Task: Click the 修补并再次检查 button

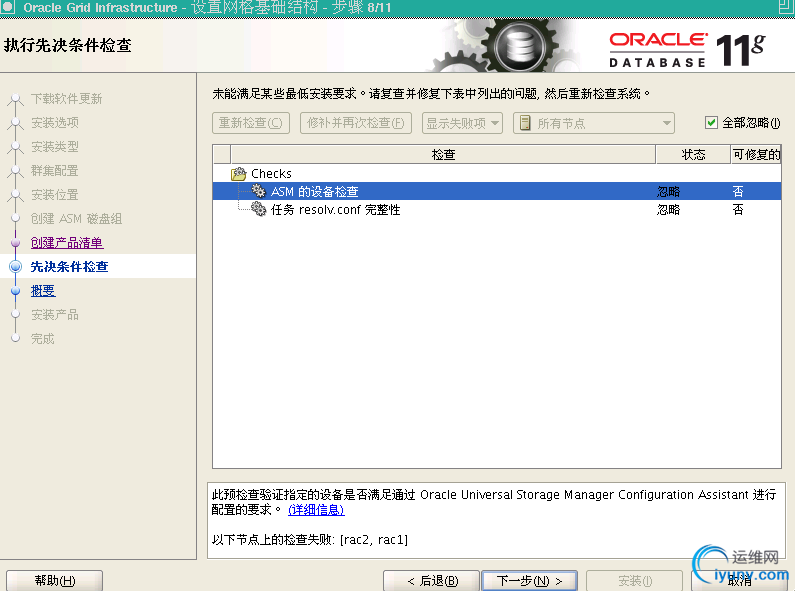Action: pyautogui.click(x=355, y=123)
